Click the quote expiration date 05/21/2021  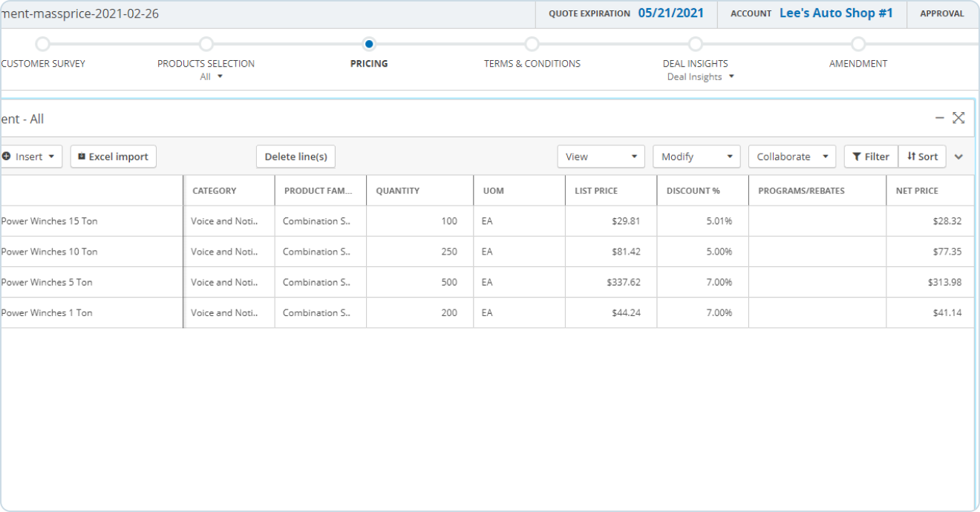pyautogui.click(x=670, y=13)
